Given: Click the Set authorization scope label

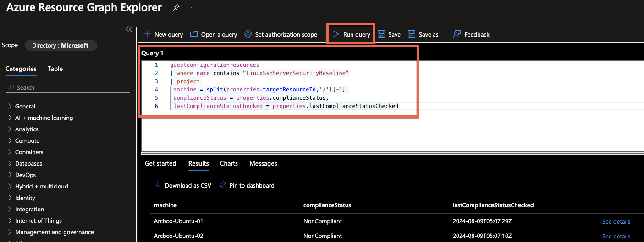Looking at the screenshot, I should [x=286, y=34].
